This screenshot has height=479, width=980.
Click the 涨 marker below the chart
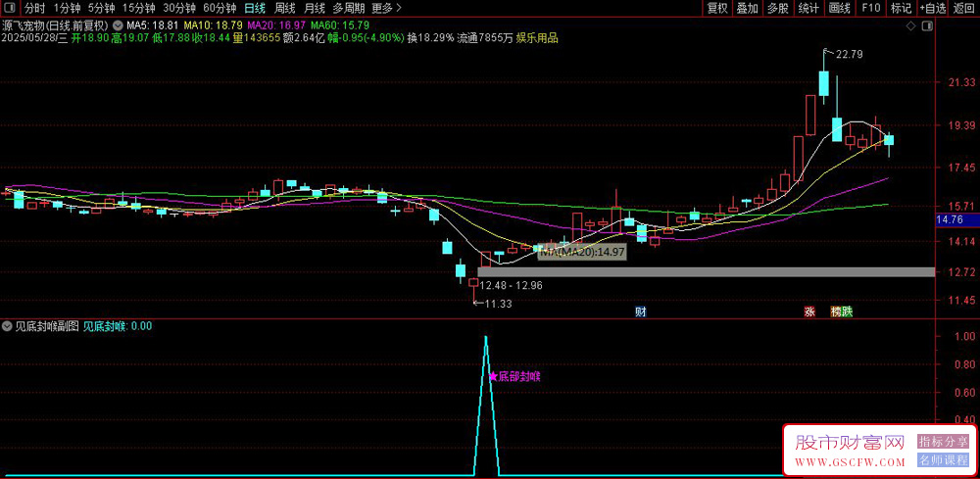(x=810, y=311)
